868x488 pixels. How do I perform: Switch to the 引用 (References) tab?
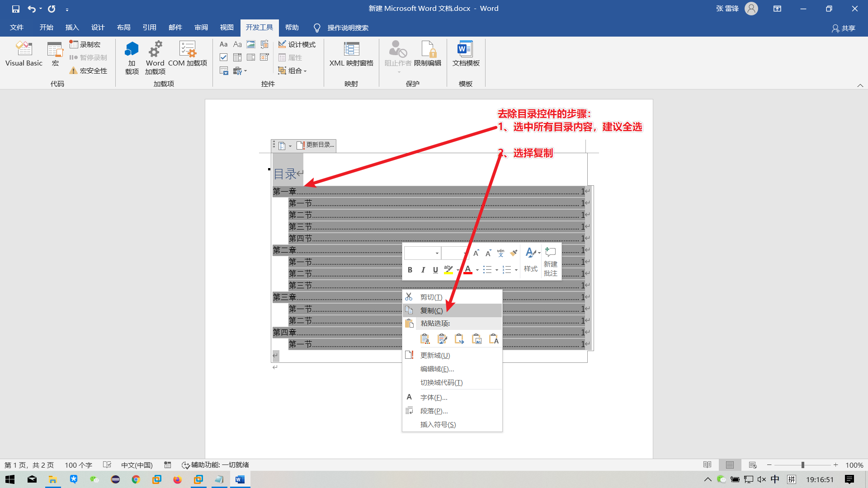point(149,28)
